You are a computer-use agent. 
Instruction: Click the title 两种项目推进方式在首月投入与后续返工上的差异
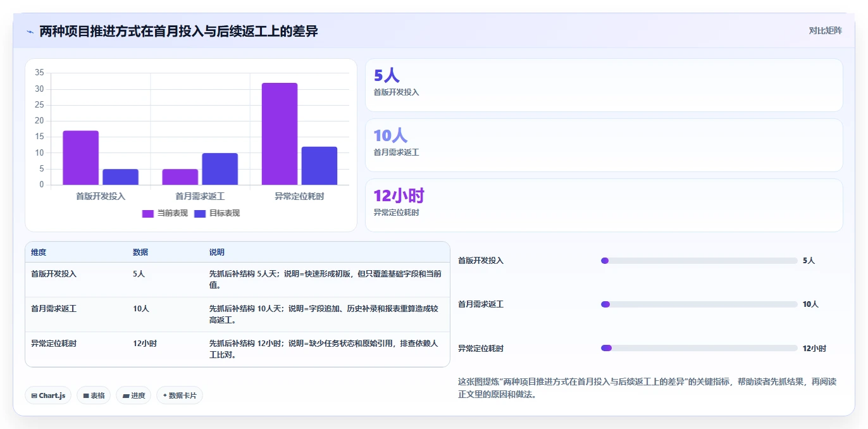(179, 31)
